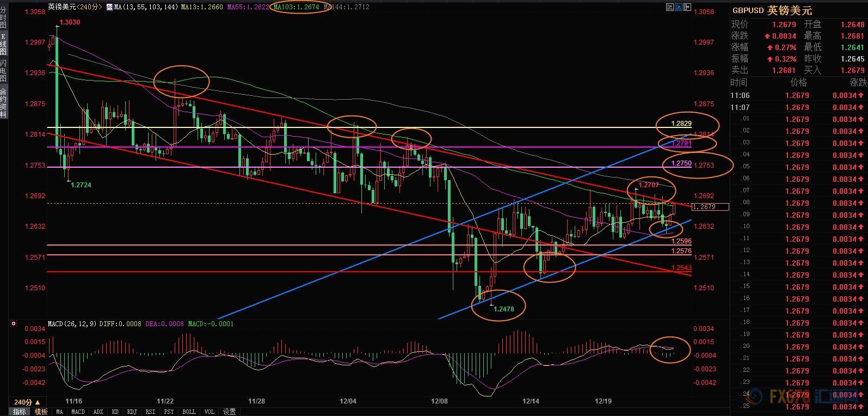Apply the MACD indicator
This screenshot has height=416, width=868.
click(78, 412)
